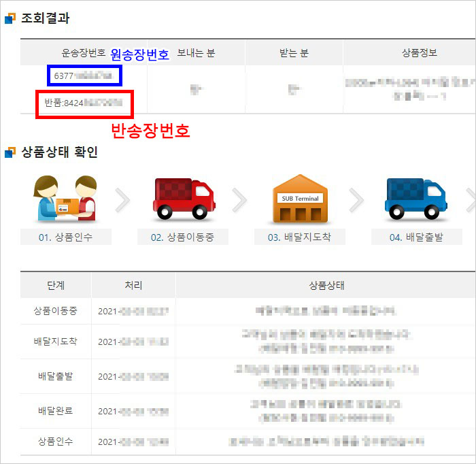Click the 배달완료 row in status table
This screenshot has height=464, width=476.
tap(56, 410)
